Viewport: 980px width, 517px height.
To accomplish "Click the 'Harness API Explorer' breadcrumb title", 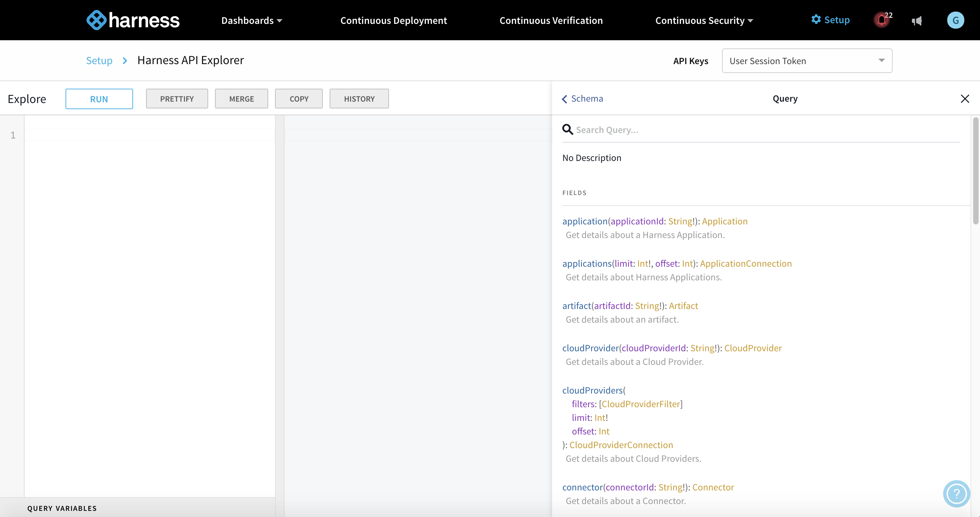I will pos(190,60).
